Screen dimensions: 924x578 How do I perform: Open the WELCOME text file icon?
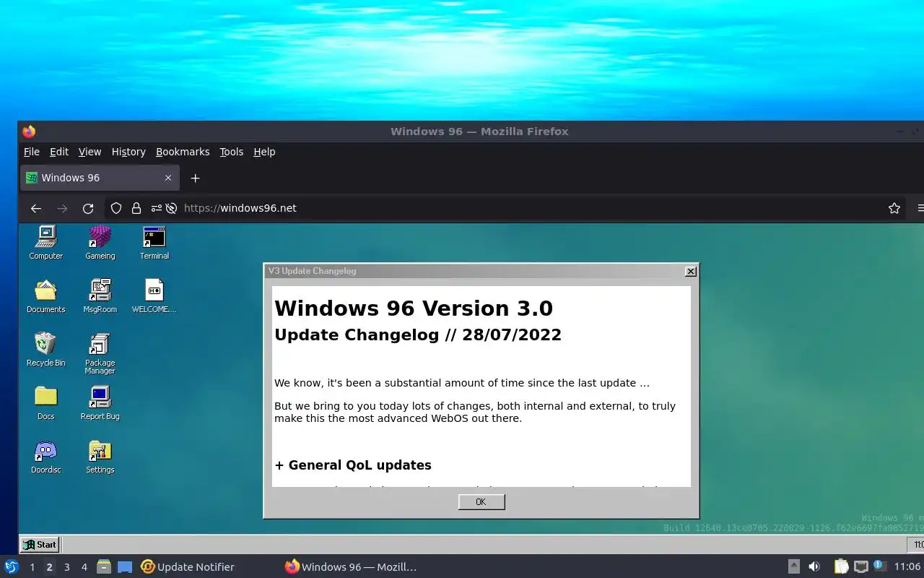click(x=154, y=296)
